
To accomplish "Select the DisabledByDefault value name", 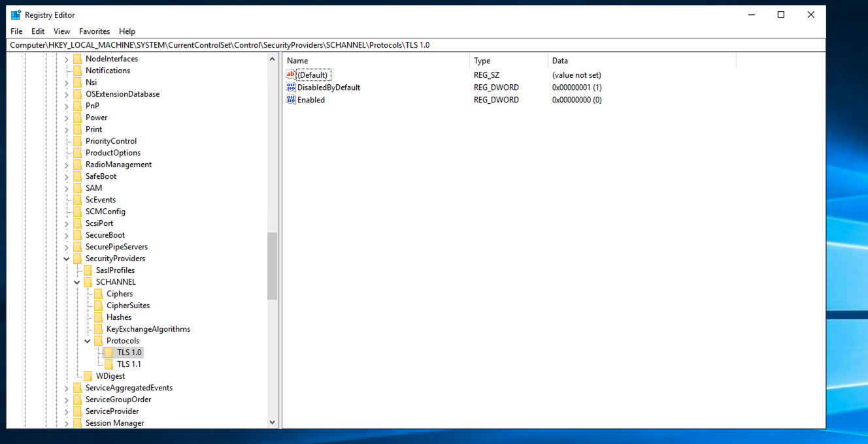I will (329, 87).
